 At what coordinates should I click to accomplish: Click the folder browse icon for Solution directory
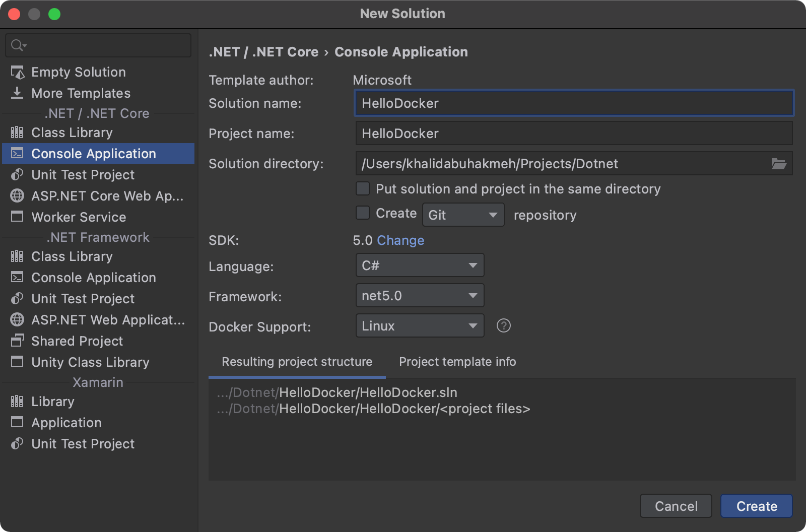778,164
